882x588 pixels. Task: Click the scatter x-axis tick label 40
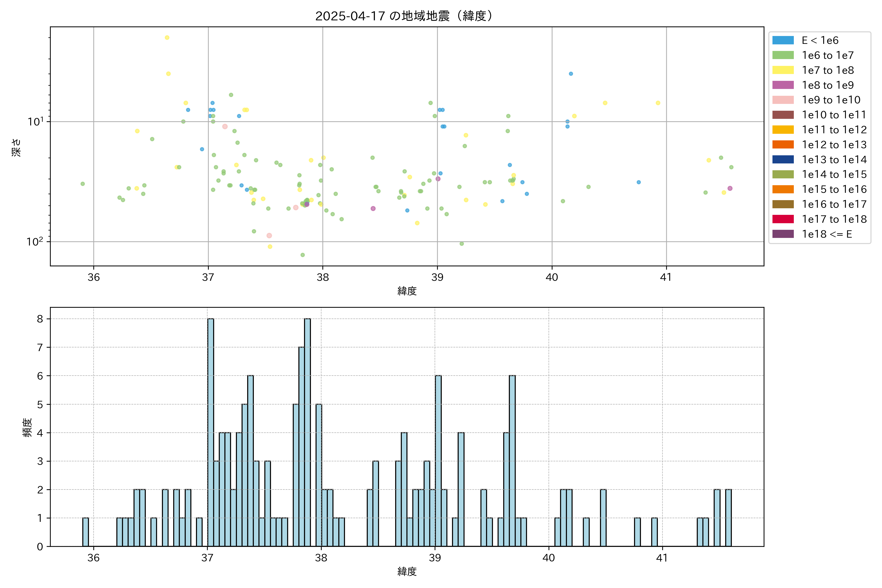(x=552, y=278)
